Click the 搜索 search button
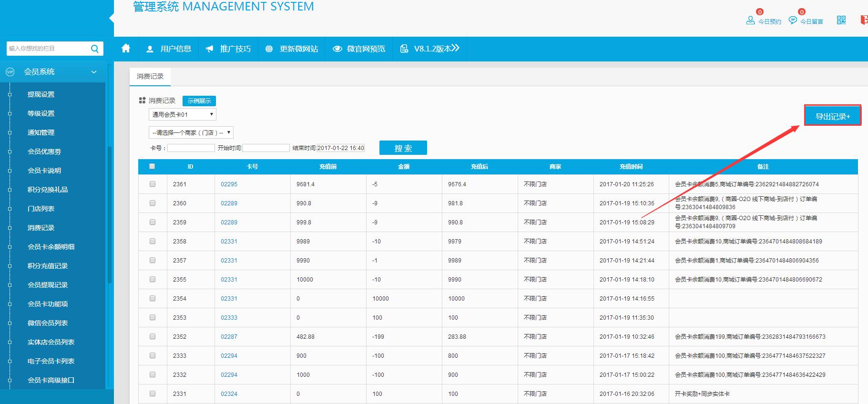 tap(403, 148)
